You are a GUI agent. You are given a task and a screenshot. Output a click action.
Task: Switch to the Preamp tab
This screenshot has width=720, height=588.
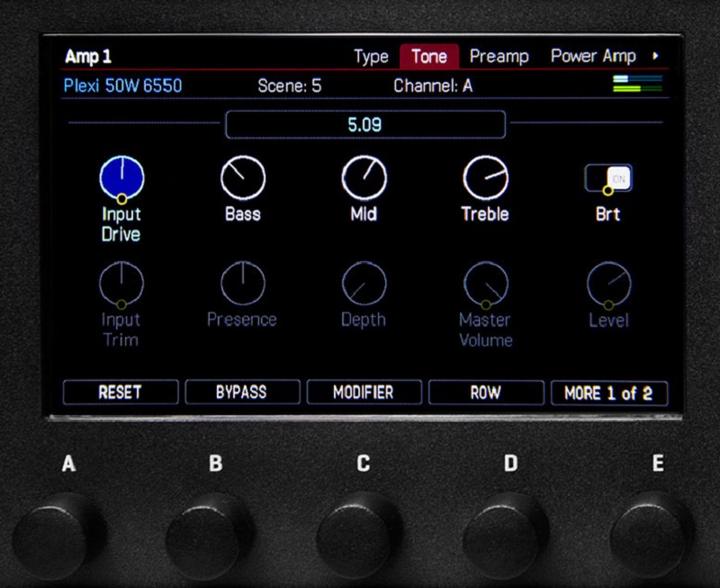point(499,56)
